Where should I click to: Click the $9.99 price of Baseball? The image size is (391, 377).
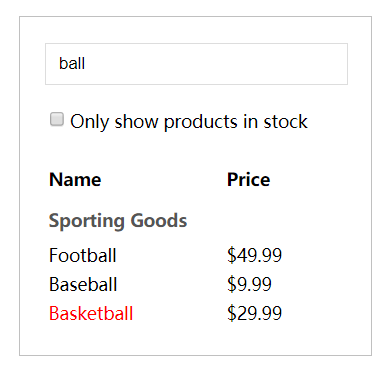tap(249, 285)
